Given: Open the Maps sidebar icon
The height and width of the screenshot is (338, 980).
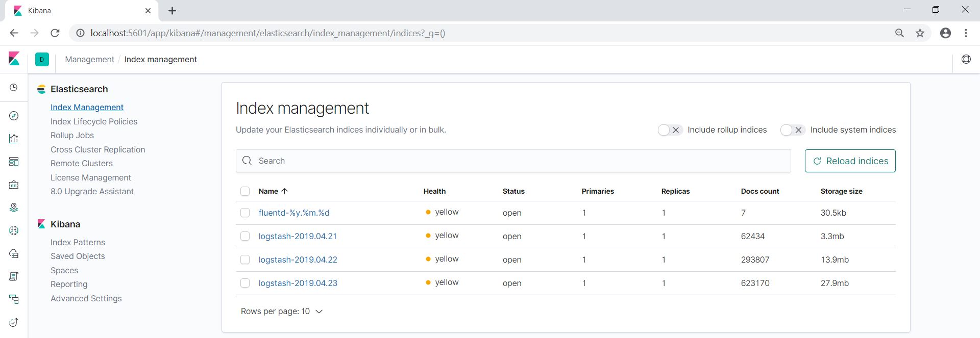Looking at the screenshot, I should tap(14, 207).
